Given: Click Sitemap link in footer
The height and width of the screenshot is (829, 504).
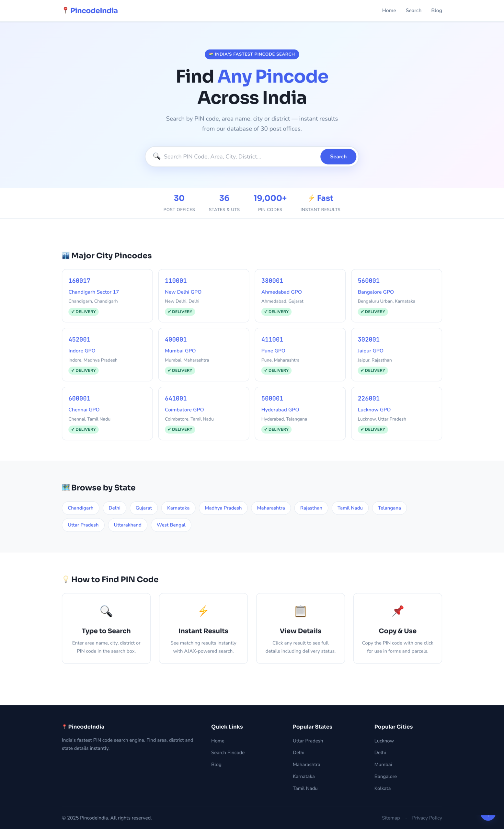Looking at the screenshot, I should [391, 818].
